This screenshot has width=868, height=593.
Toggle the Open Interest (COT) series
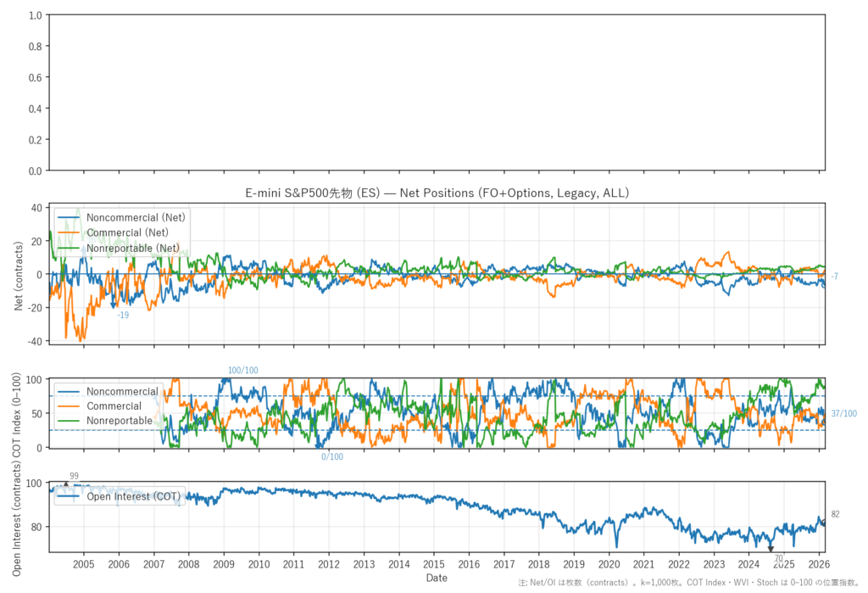pyautogui.click(x=138, y=496)
